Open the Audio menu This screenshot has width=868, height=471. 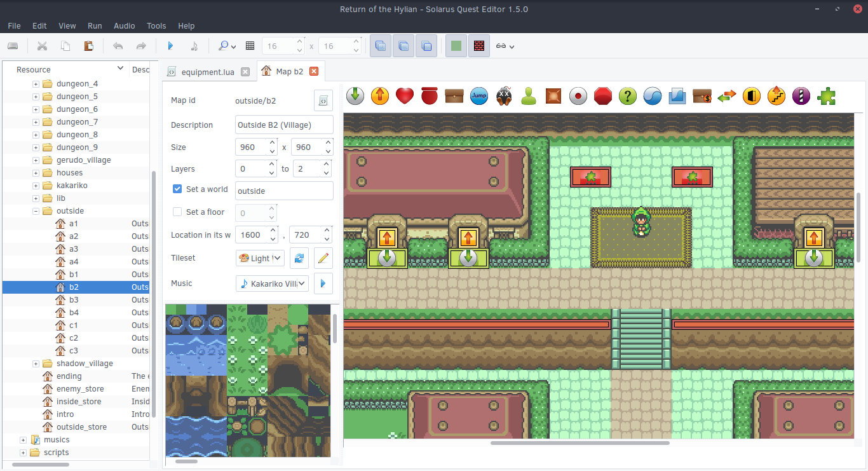[x=124, y=26]
